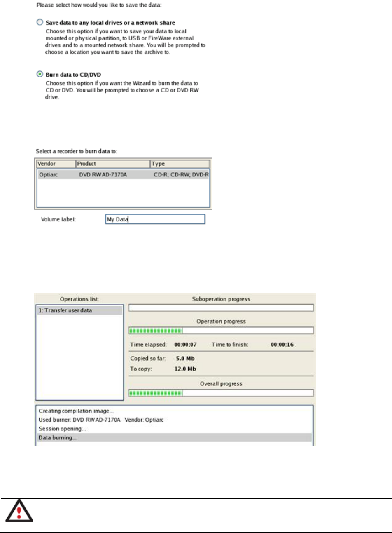Image resolution: width=392 pixels, height=533 pixels.
Task: Click 'Save data to any local drives' description text
Action: pos(125,42)
